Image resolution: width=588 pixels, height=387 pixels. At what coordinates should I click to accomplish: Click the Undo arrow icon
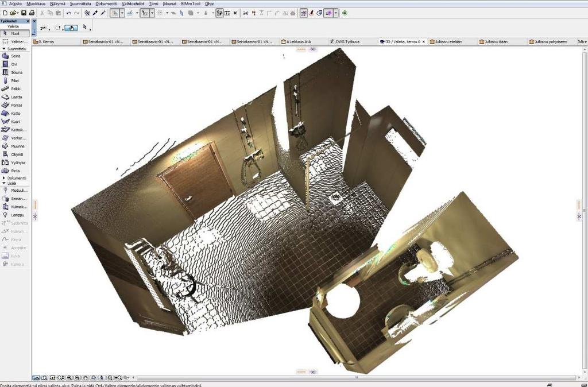(x=69, y=13)
